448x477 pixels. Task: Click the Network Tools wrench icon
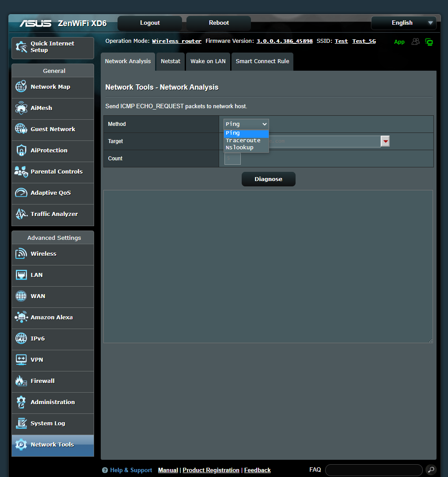pyautogui.click(x=21, y=444)
